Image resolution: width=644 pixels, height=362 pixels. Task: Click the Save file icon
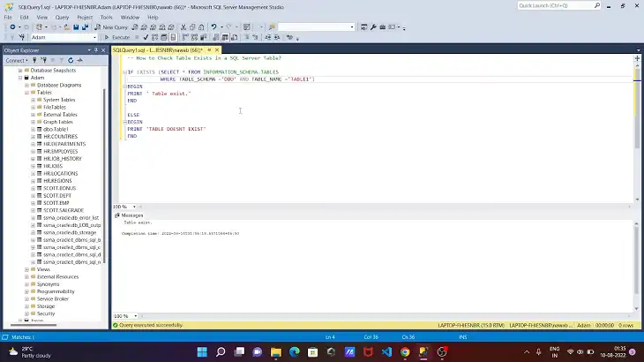(76, 27)
